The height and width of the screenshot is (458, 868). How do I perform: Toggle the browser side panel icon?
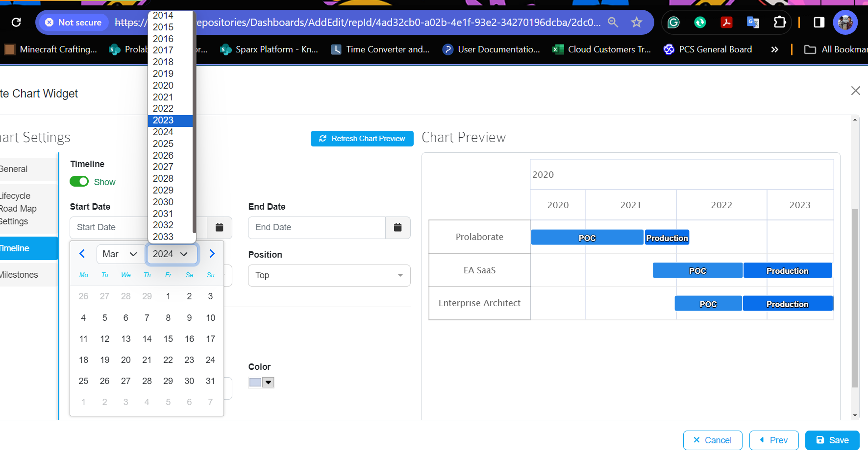click(819, 22)
